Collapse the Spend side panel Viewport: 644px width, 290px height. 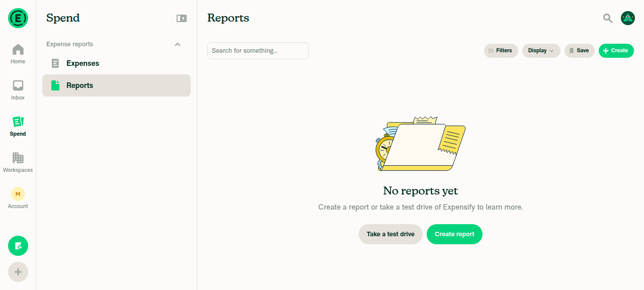[x=182, y=18]
